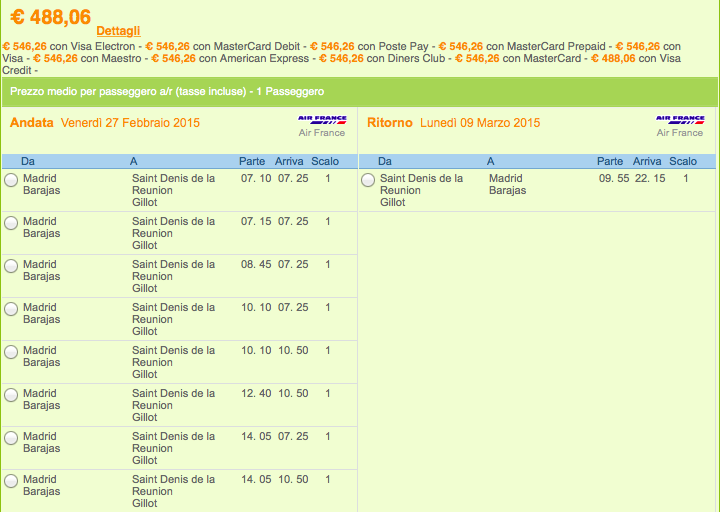Click the € 488,06 total price
Image resolution: width=721 pixels, height=512 pixels.
click(x=51, y=17)
